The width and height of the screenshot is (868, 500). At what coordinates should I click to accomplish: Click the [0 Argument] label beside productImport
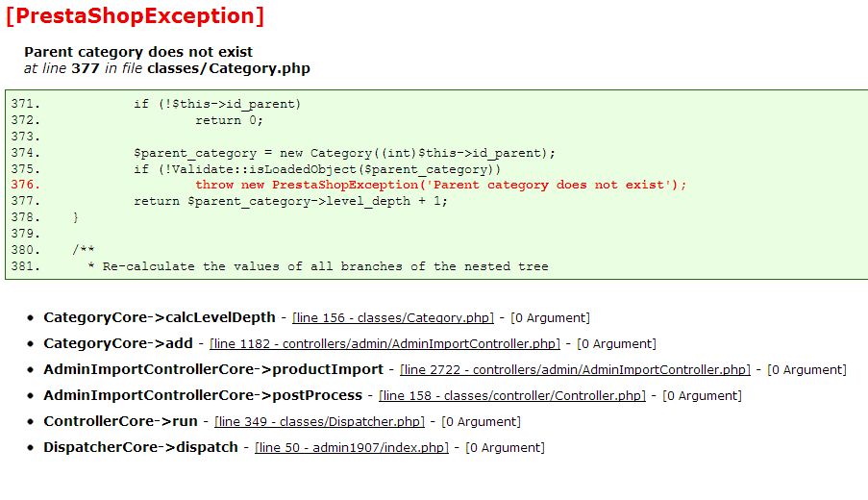[x=807, y=370]
